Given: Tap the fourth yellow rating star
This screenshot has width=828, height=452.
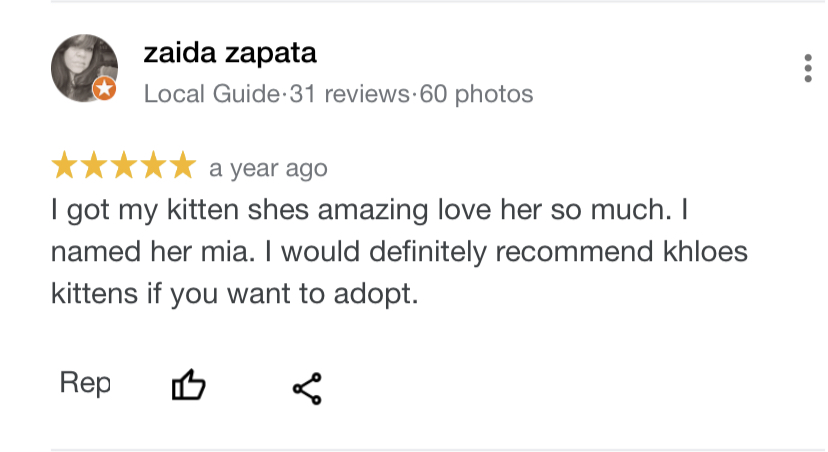Looking at the screenshot, I should 153,166.
